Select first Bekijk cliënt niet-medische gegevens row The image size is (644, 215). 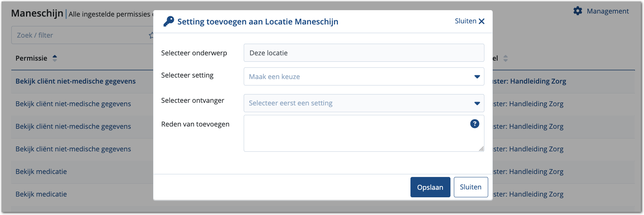(75, 81)
